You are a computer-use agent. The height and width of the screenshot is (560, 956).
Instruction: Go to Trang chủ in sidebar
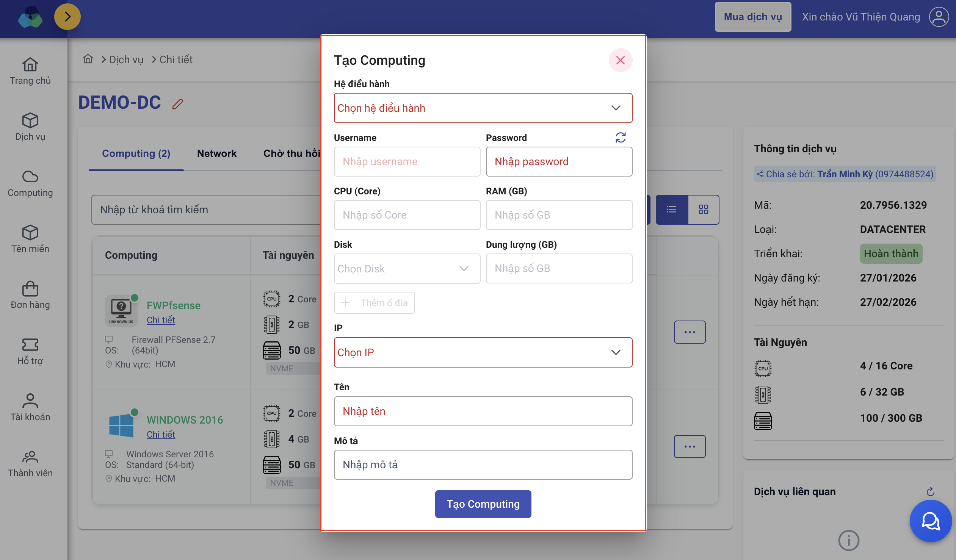[x=30, y=71]
